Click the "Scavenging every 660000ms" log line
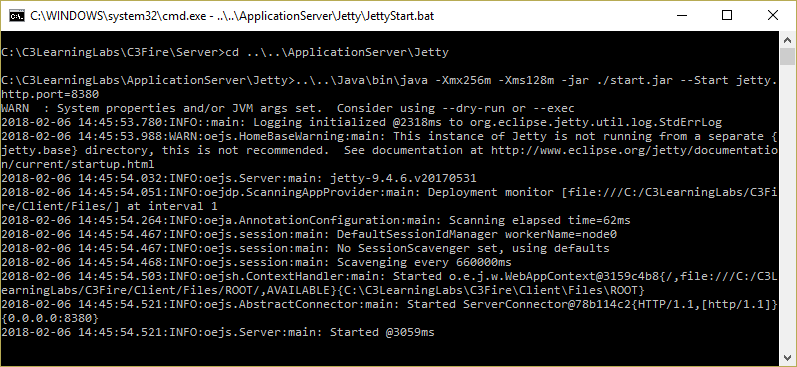Screen dimensions: 797x367 click(256, 263)
